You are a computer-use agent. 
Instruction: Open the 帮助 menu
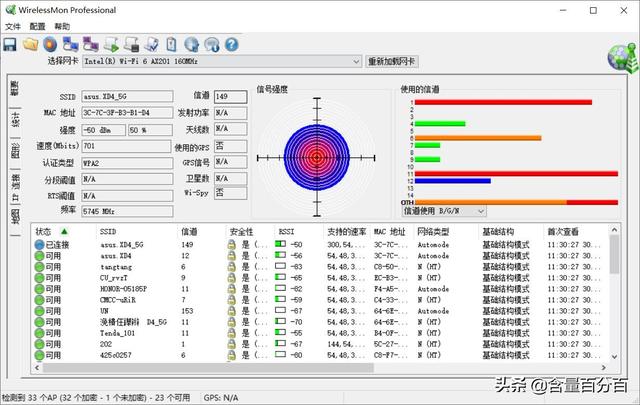tap(62, 27)
